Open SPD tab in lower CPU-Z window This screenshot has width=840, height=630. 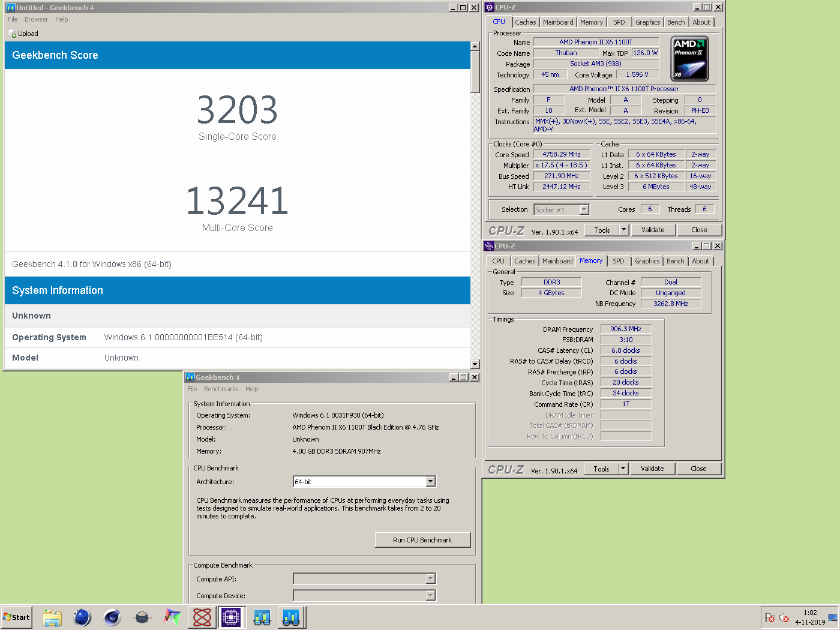[x=619, y=261]
